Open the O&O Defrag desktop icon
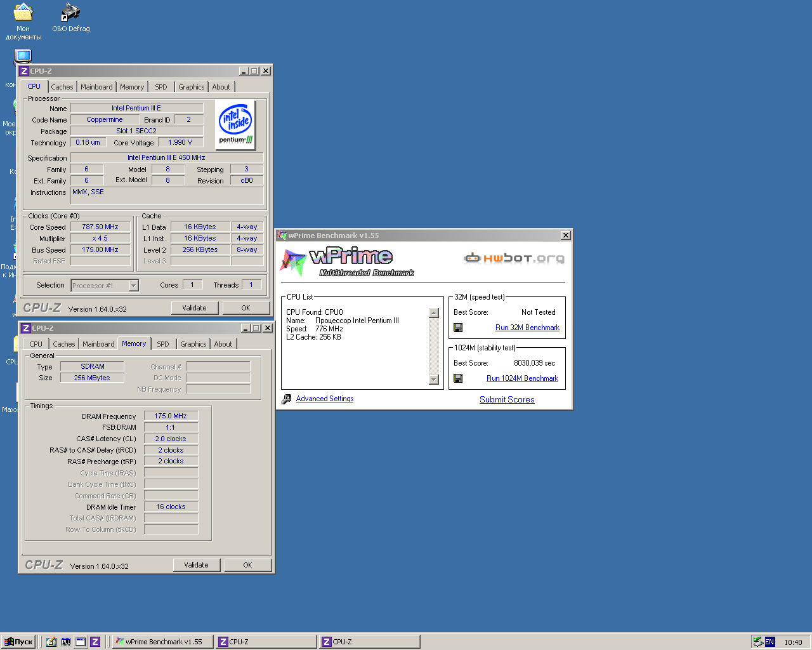Image resolution: width=812 pixels, height=650 pixels. (x=70, y=17)
